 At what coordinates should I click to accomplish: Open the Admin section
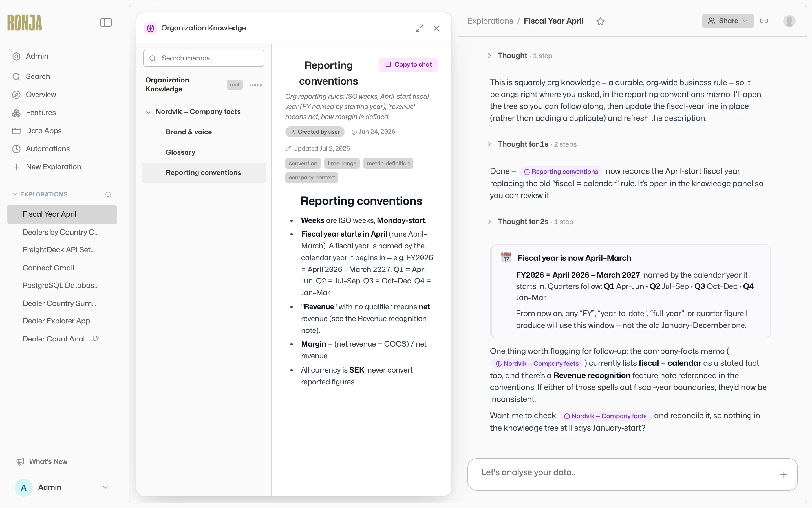(x=37, y=56)
